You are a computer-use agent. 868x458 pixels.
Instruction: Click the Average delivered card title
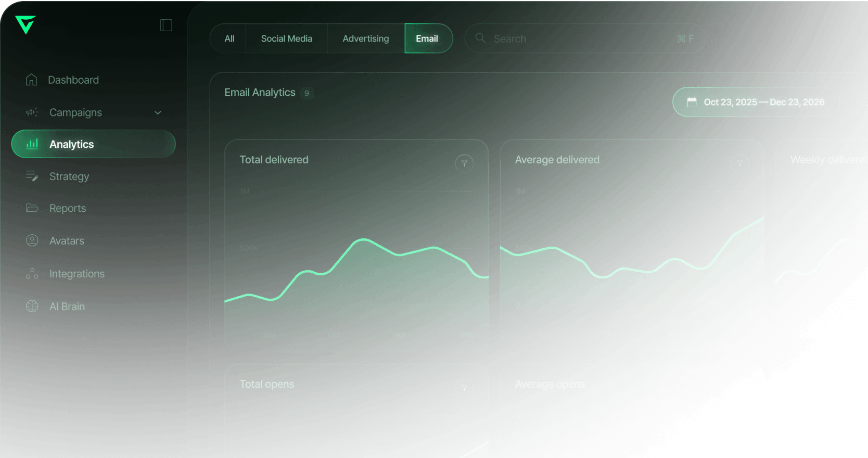pyautogui.click(x=557, y=160)
